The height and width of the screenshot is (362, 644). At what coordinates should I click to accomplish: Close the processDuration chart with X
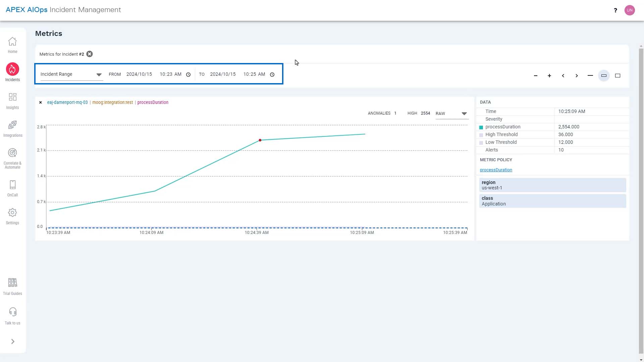[x=41, y=103]
